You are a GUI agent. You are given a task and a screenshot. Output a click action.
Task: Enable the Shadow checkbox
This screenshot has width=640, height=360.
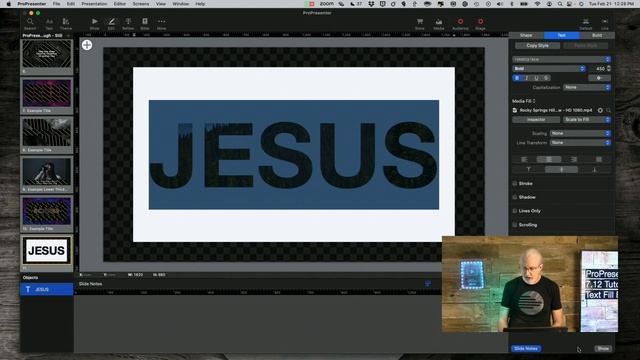(515, 197)
